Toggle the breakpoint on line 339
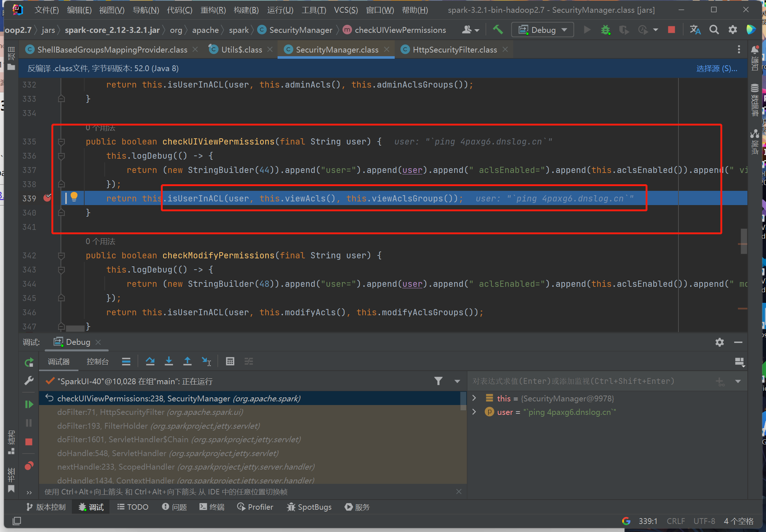The height and width of the screenshot is (532, 766). 47,198
